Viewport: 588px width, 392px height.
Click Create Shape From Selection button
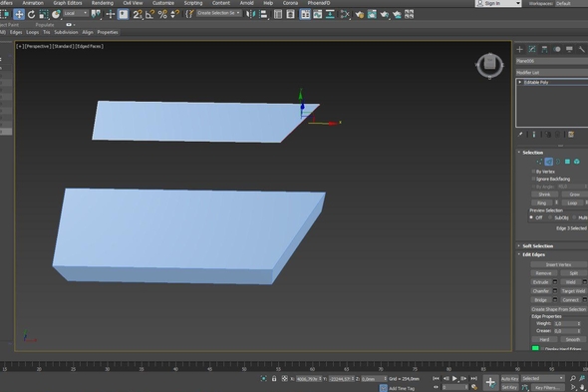tap(558, 309)
